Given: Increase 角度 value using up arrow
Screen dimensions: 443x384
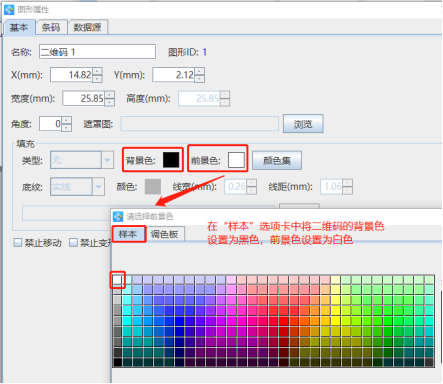Looking at the screenshot, I should click(67, 120).
